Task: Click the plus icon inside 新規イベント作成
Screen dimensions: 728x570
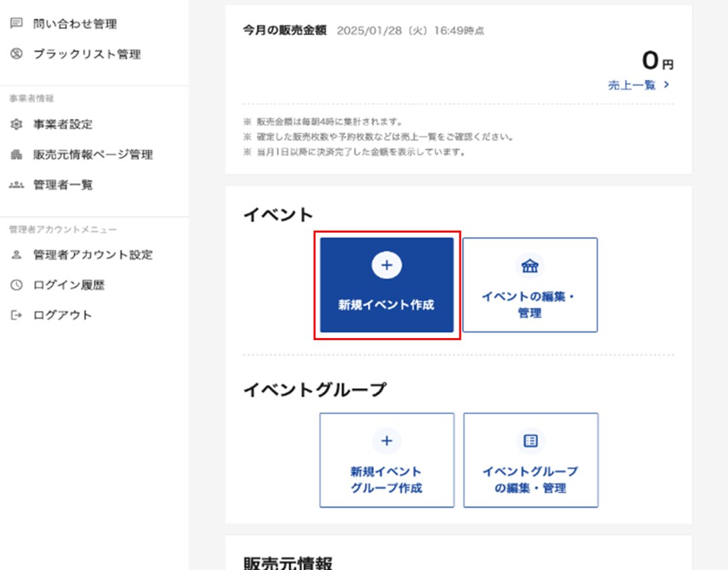Action: [386, 265]
